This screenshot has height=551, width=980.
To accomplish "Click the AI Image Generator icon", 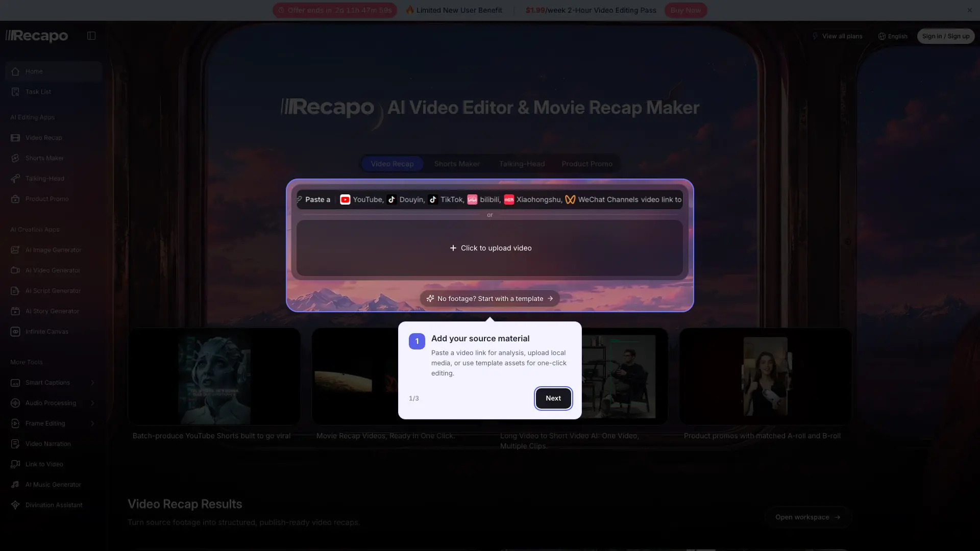I will [x=15, y=250].
